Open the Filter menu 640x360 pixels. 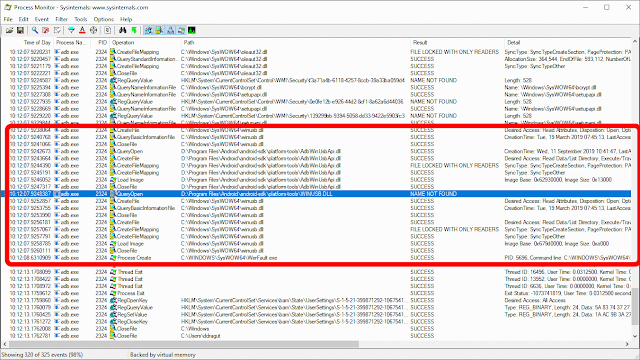click(x=62, y=19)
